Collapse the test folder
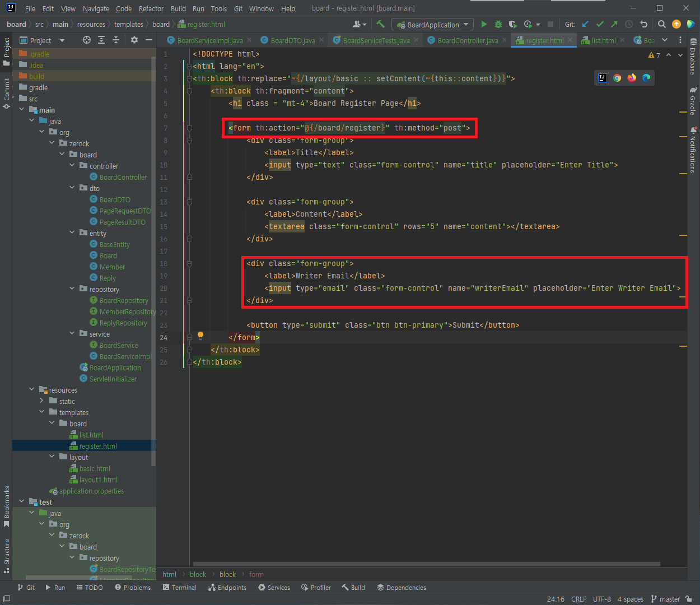 click(21, 501)
